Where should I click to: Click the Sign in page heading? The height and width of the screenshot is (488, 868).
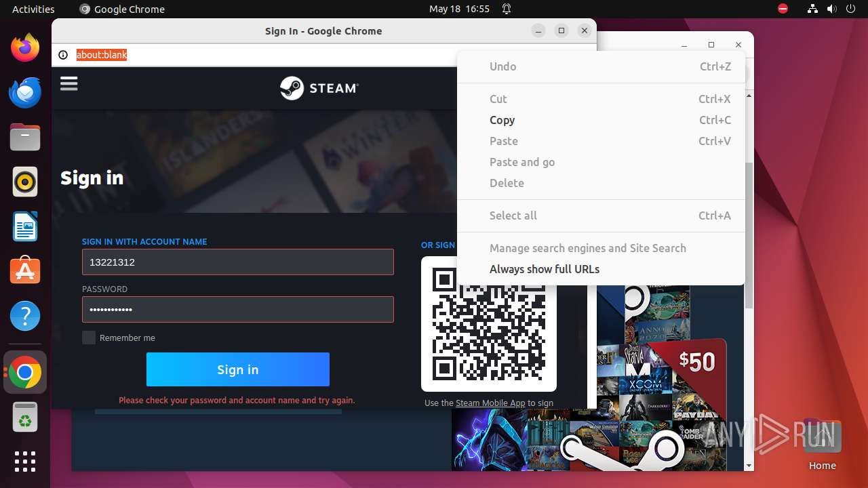click(92, 178)
